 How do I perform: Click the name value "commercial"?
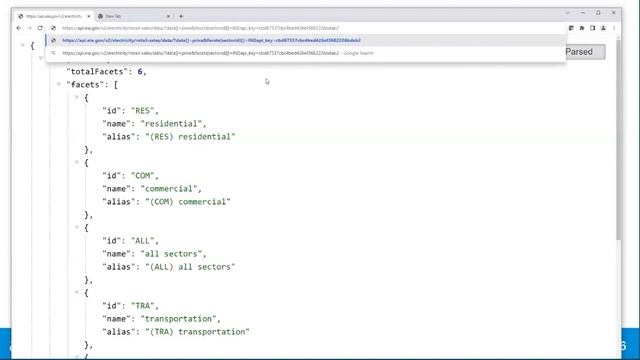click(169, 189)
